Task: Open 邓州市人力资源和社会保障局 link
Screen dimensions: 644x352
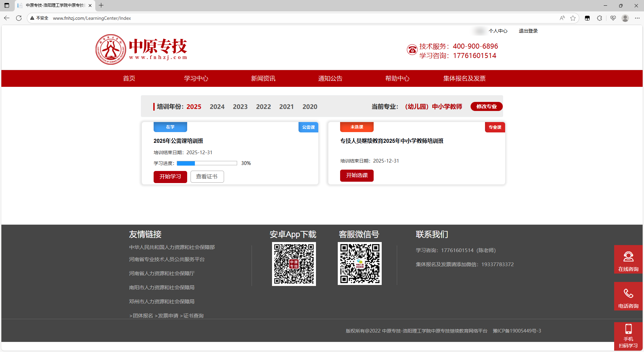Action: [x=162, y=301]
